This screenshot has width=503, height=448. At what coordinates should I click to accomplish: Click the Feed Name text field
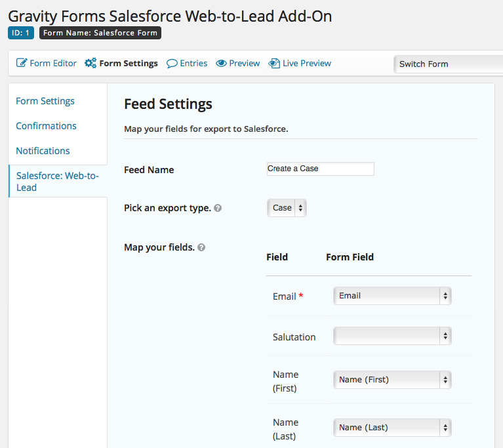pyautogui.click(x=320, y=169)
